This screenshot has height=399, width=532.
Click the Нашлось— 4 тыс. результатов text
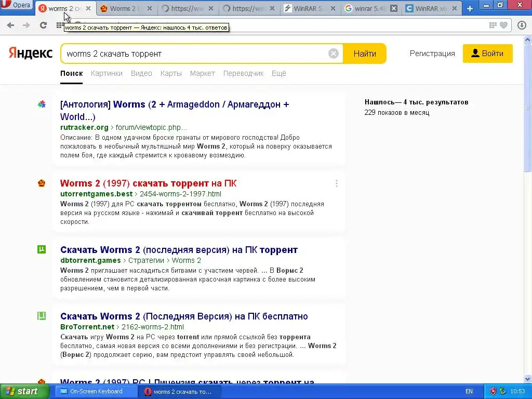[416, 102]
